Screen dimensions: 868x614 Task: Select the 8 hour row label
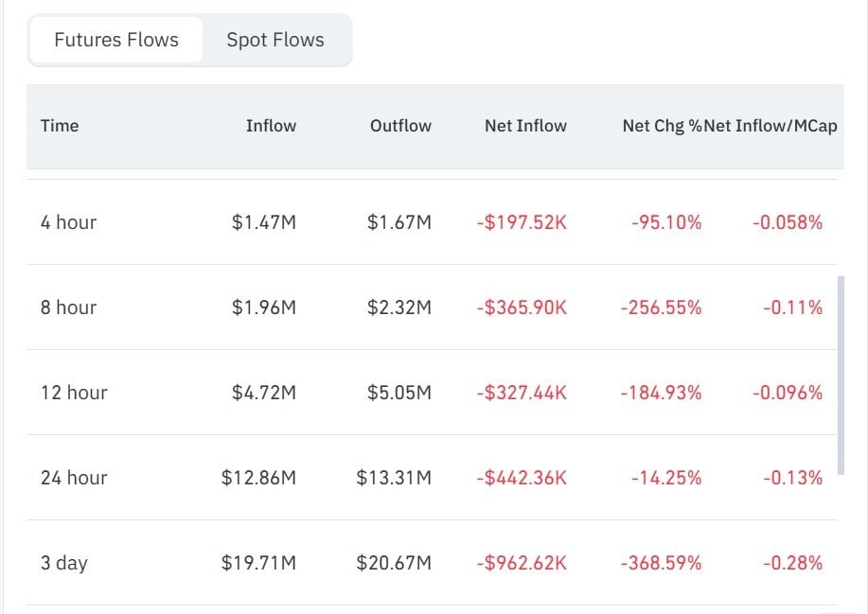pyautogui.click(x=68, y=307)
